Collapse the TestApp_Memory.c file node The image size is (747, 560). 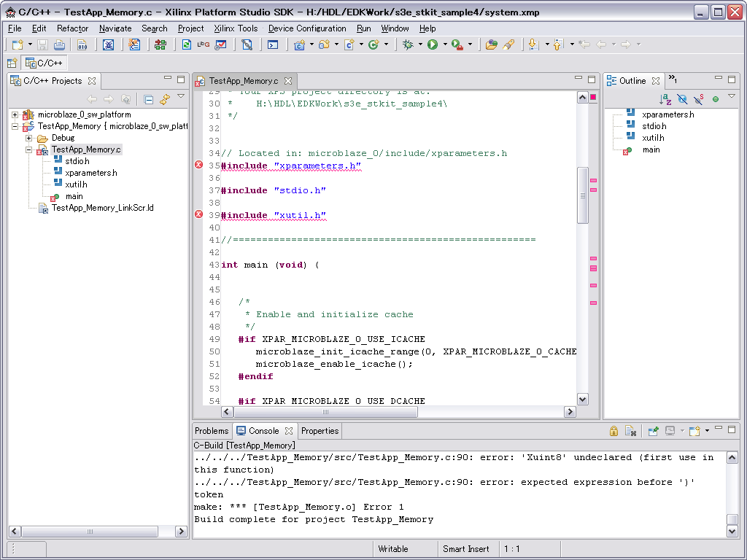(28, 149)
